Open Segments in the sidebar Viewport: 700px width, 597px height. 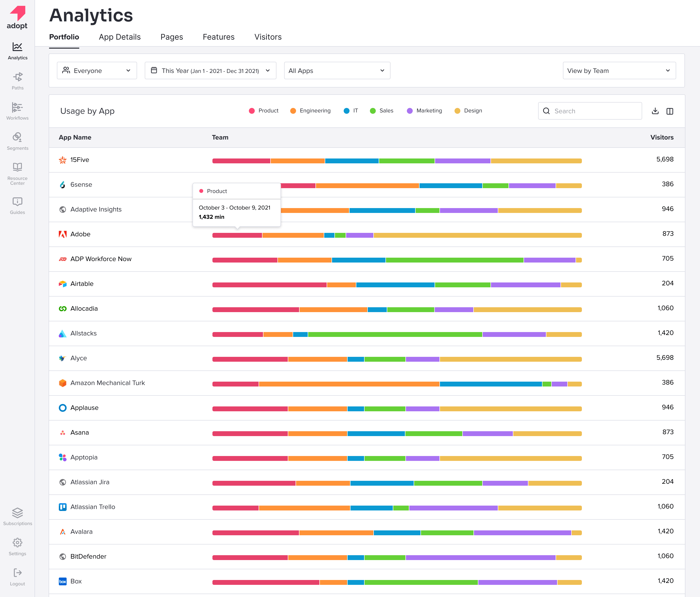pyautogui.click(x=17, y=141)
